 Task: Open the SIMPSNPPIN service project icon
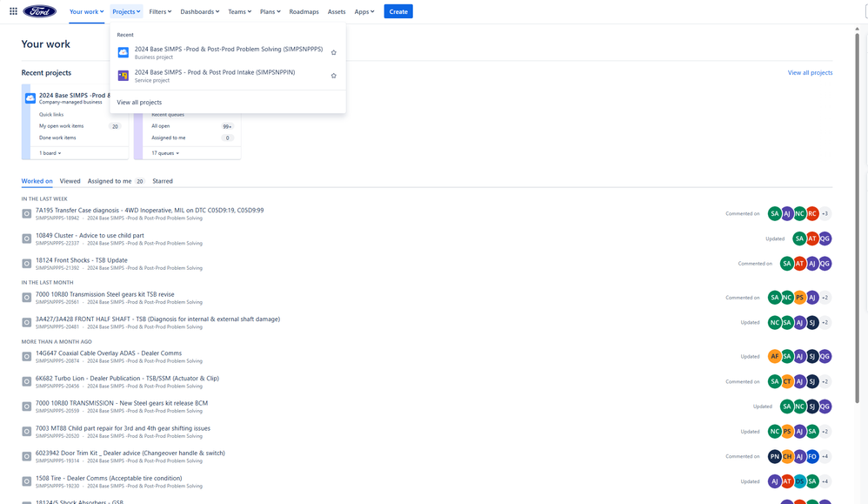(124, 76)
